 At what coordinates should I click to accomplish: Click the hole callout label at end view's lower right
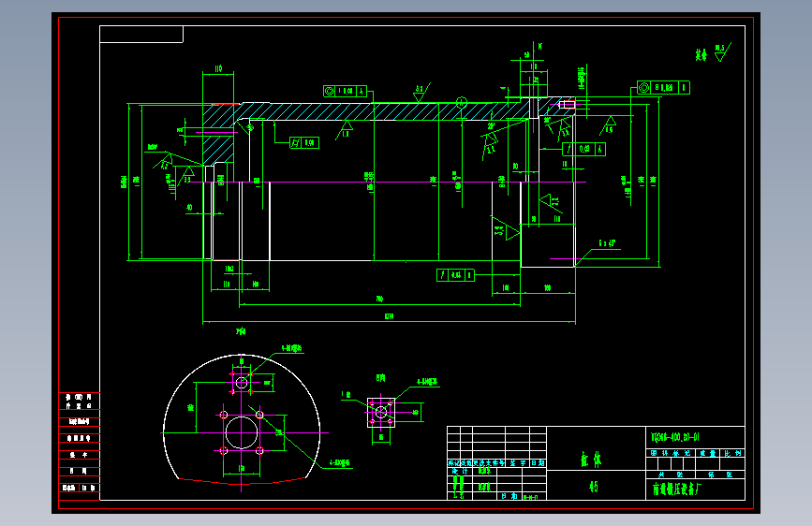[340, 463]
